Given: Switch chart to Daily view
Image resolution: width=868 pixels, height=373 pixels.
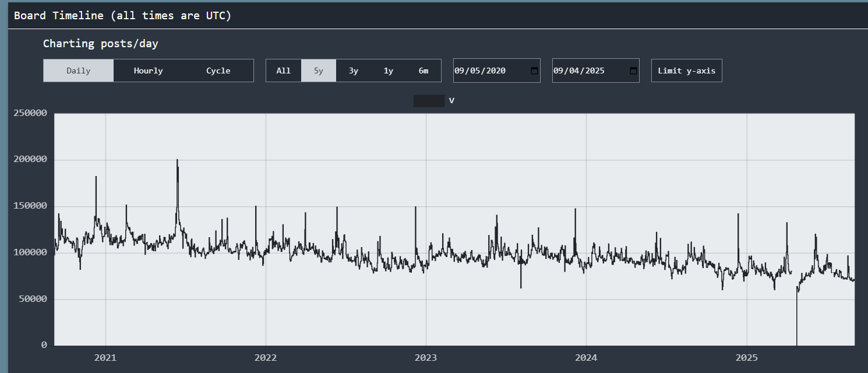Looking at the screenshot, I should 79,71.
